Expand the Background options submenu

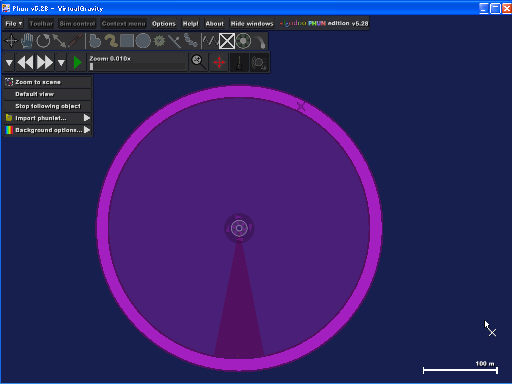click(48, 130)
